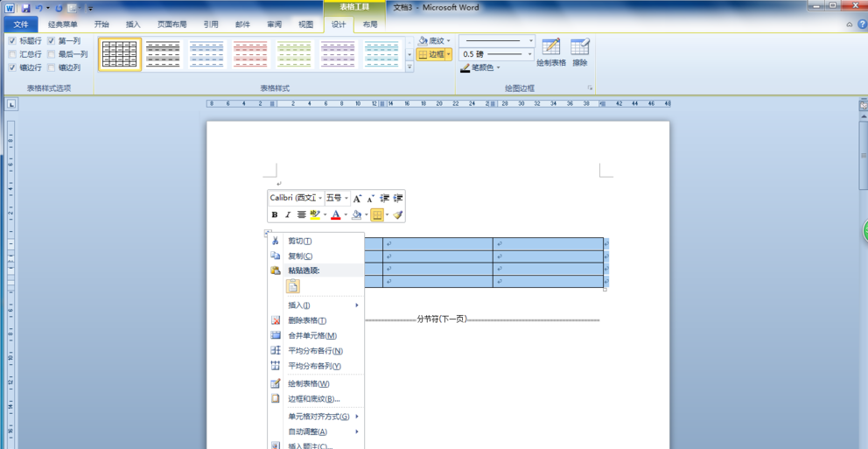Click the ruler toggle above vertical scrollbar

coord(863,105)
